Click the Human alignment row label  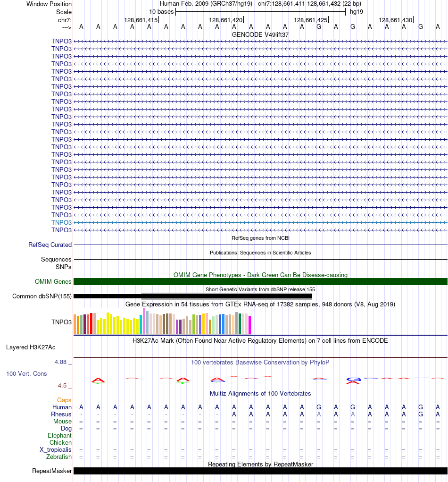[62, 407]
